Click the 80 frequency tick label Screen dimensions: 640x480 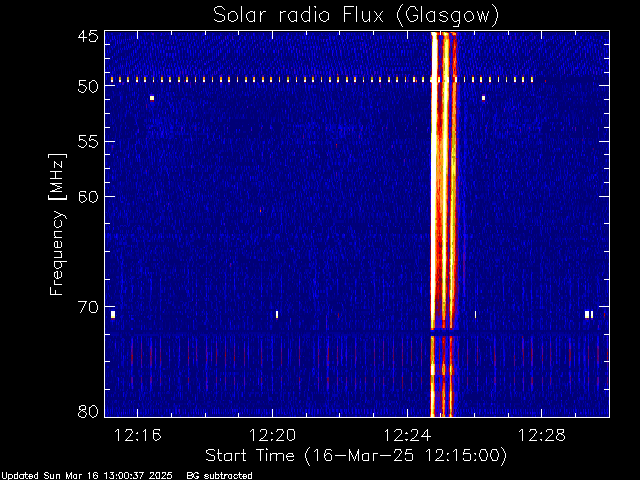88,411
